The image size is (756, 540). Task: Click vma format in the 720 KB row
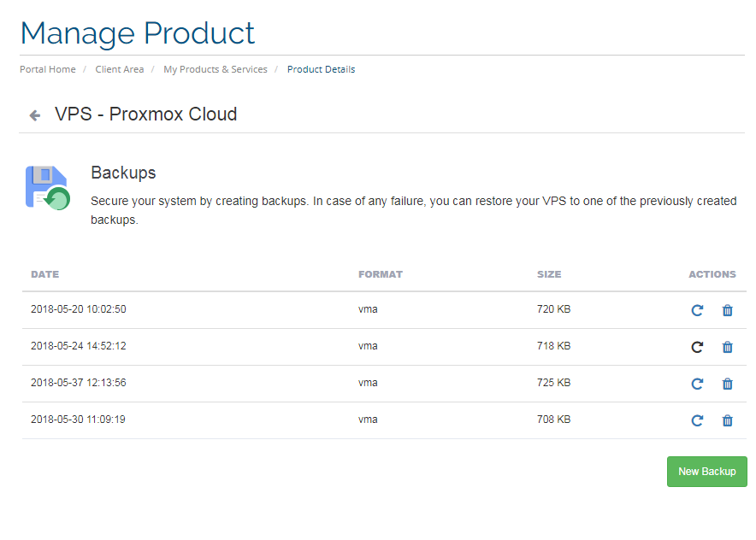pyautogui.click(x=368, y=309)
